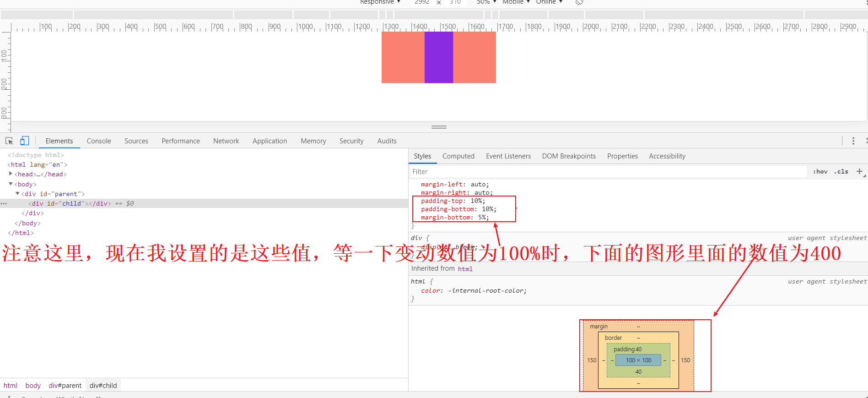The width and height of the screenshot is (868, 398).
Task: Activate the inspect element picker icon
Action: click(x=9, y=141)
